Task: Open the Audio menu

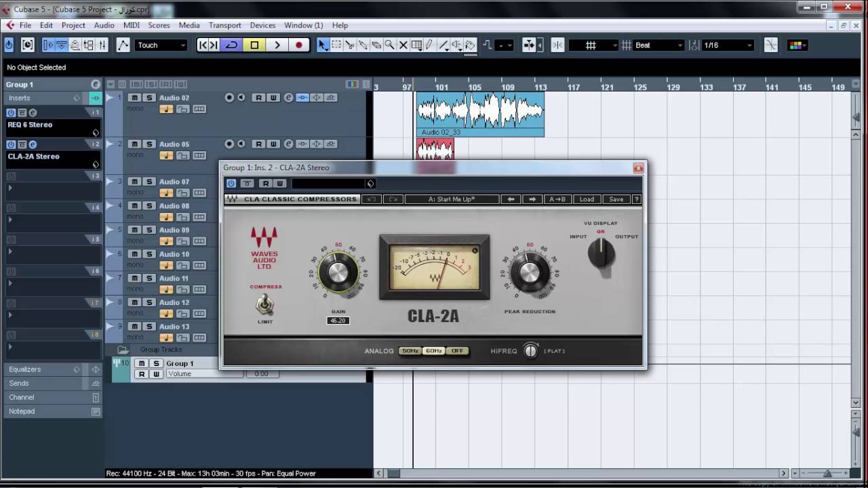Action: (104, 25)
